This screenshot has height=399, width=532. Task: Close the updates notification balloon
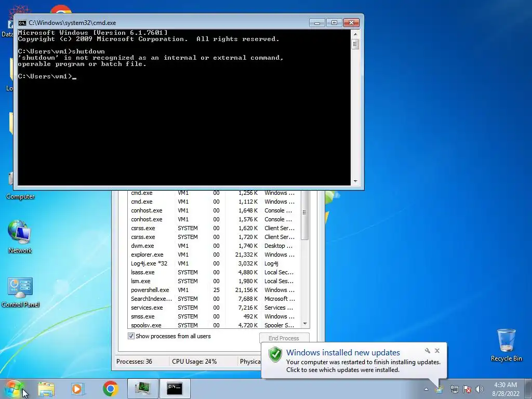[x=437, y=351]
